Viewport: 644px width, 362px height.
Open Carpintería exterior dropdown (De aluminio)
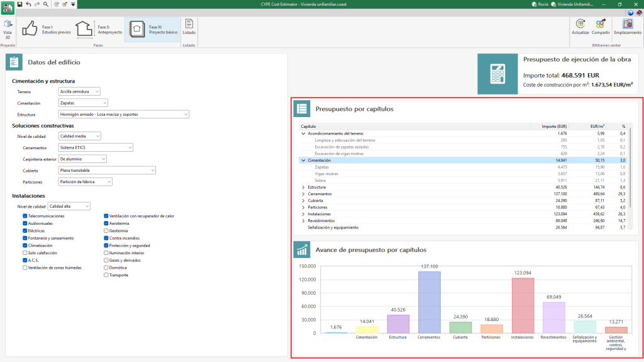click(82, 159)
